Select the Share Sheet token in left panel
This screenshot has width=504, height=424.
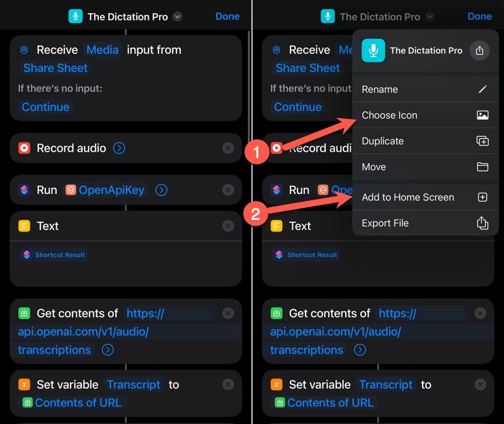[x=55, y=68]
